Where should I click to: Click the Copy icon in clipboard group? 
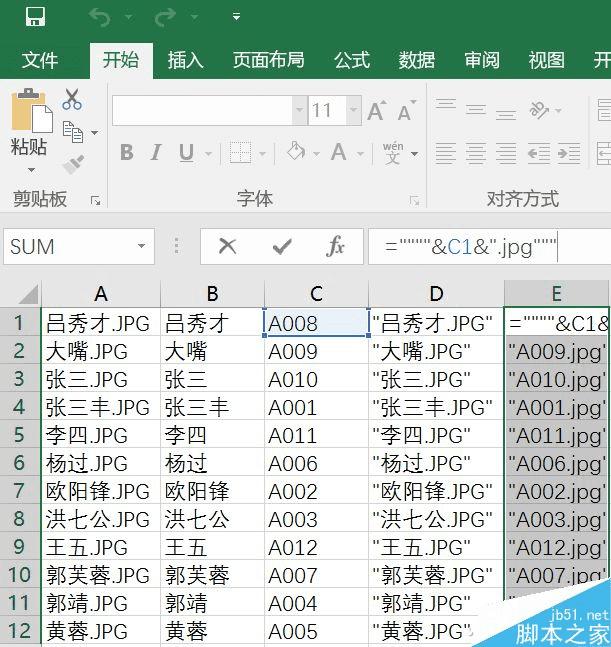pyautogui.click(x=73, y=132)
